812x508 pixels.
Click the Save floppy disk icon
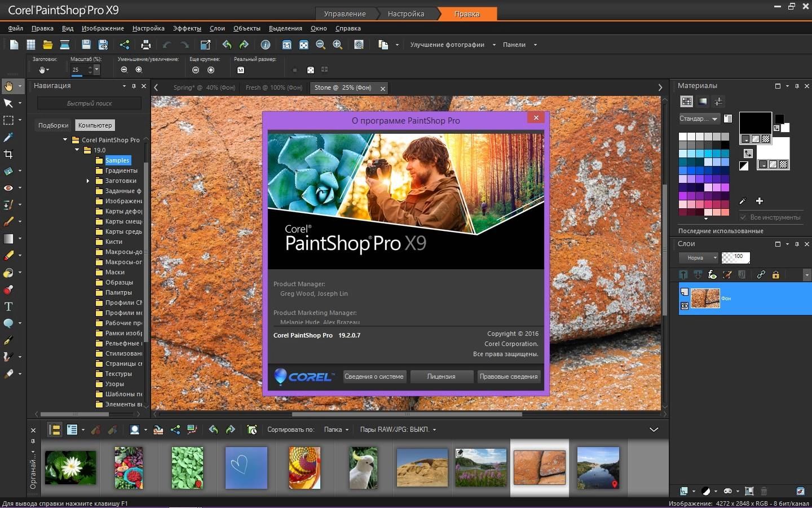click(86, 45)
